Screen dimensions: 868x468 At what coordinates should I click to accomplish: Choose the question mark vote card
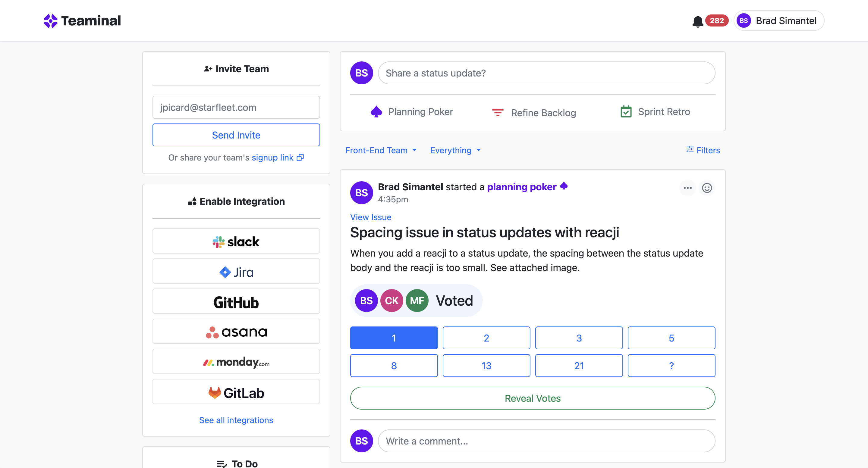pyautogui.click(x=671, y=366)
